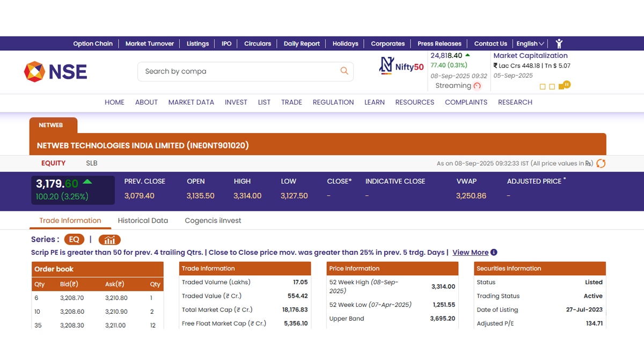This screenshot has height=362, width=644.
Task: Pause streaming with the yellow pause icon
Action: pyautogui.click(x=566, y=84)
